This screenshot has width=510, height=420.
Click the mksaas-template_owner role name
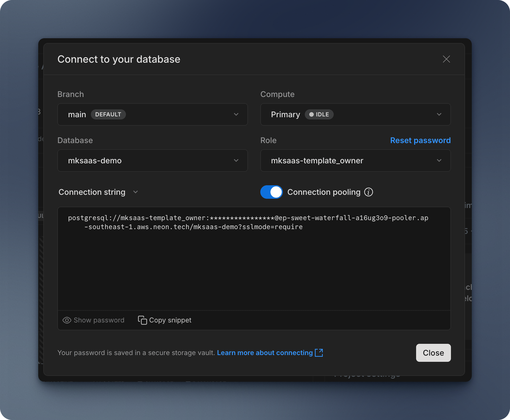coord(317,161)
